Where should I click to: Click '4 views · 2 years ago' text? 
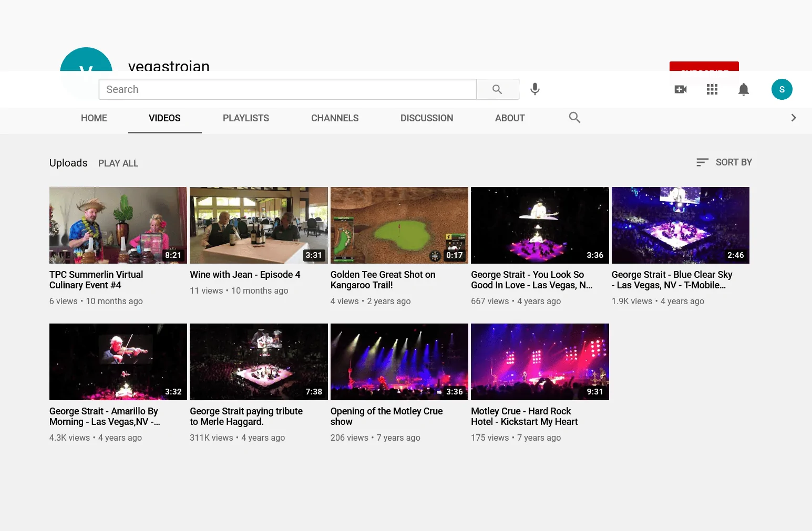pyautogui.click(x=371, y=301)
